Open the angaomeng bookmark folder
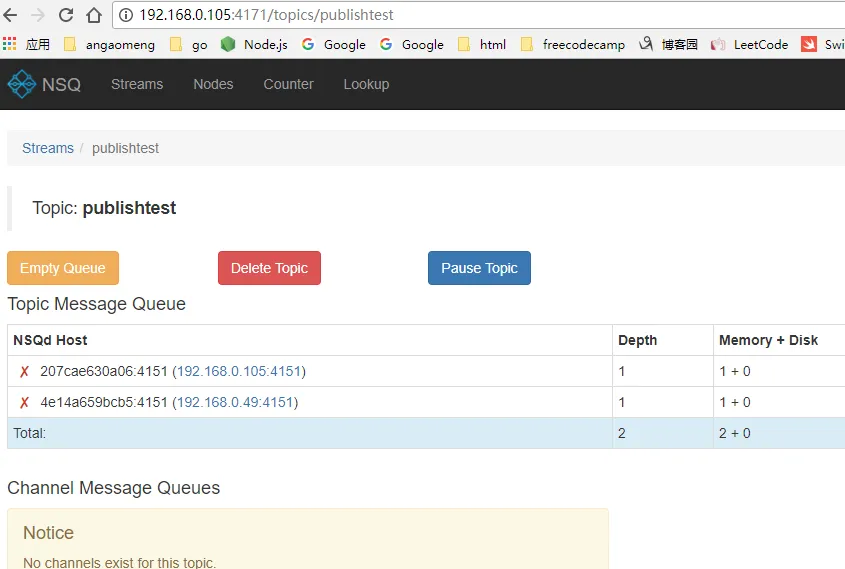This screenshot has width=845, height=569. click(x=109, y=44)
